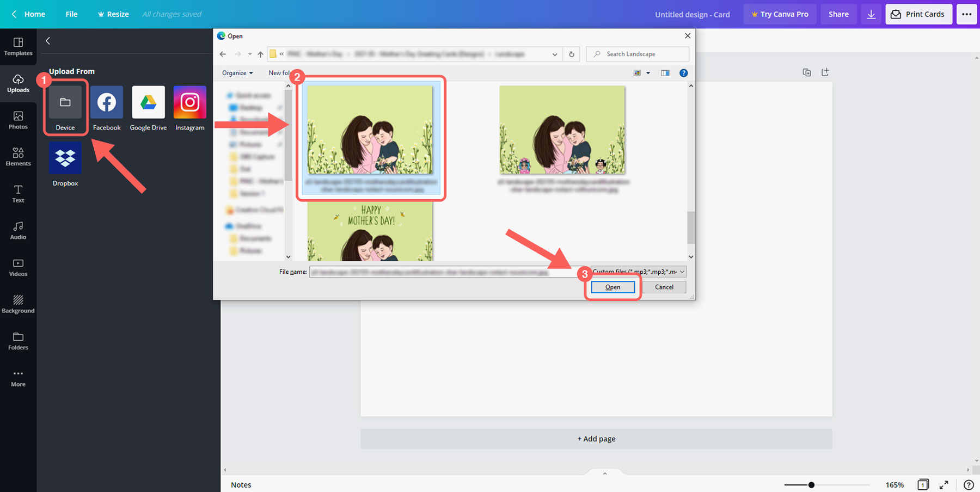Expand the address bar path dropdown

554,54
